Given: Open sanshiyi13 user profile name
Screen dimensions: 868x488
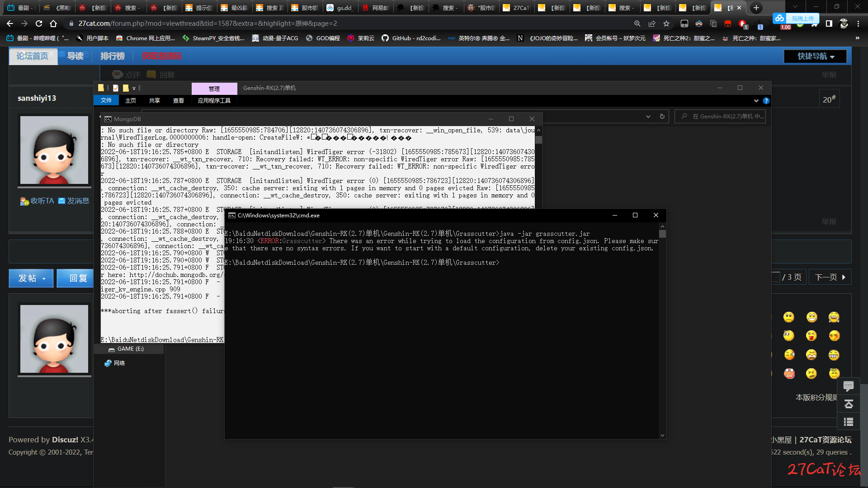Looking at the screenshot, I should point(37,98).
